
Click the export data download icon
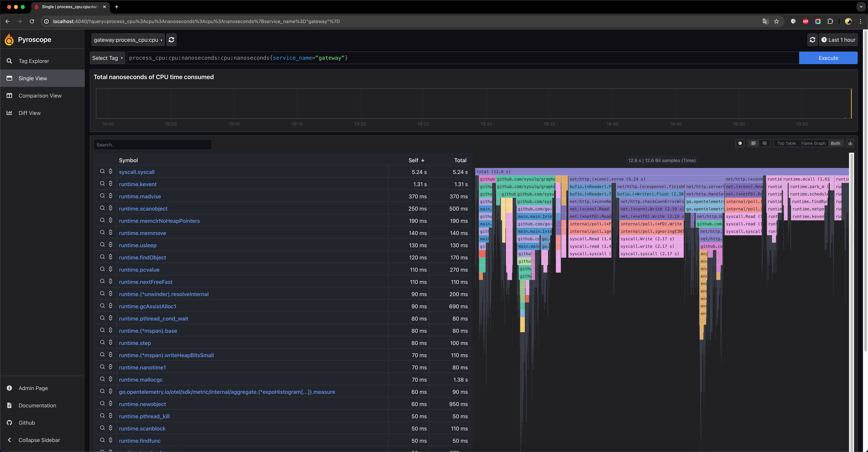click(850, 143)
